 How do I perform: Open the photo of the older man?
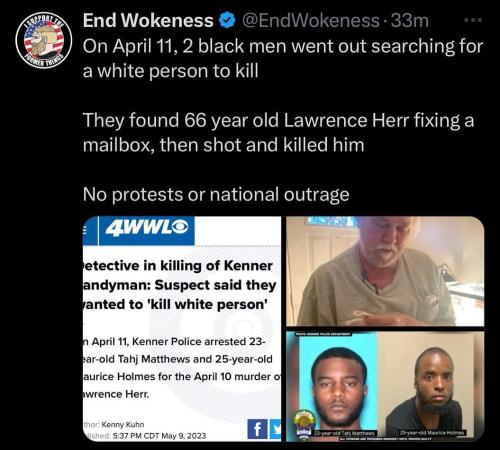click(x=385, y=271)
